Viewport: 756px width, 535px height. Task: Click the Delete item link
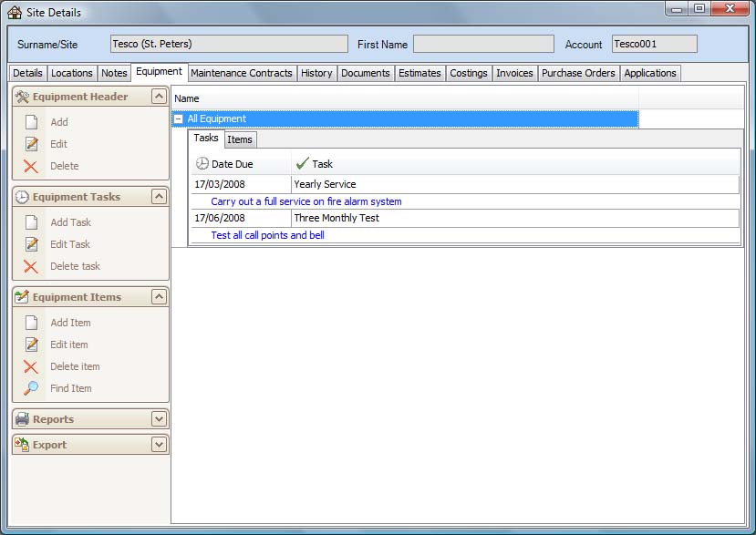point(75,366)
